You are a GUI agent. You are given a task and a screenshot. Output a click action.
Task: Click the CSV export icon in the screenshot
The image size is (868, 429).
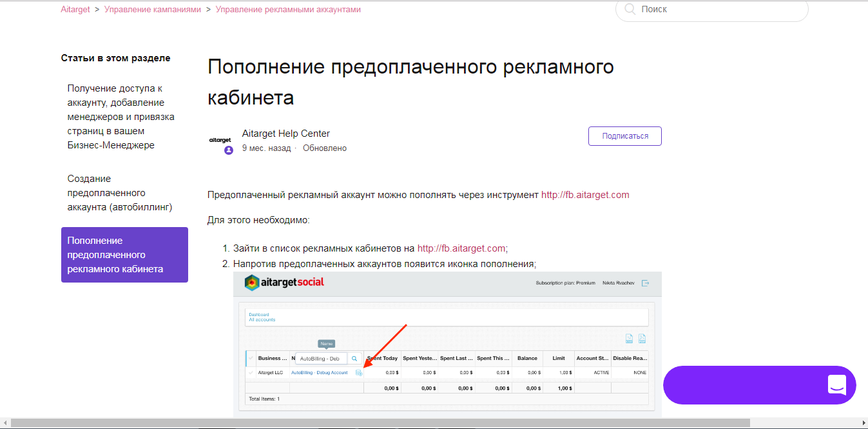(629, 339)
